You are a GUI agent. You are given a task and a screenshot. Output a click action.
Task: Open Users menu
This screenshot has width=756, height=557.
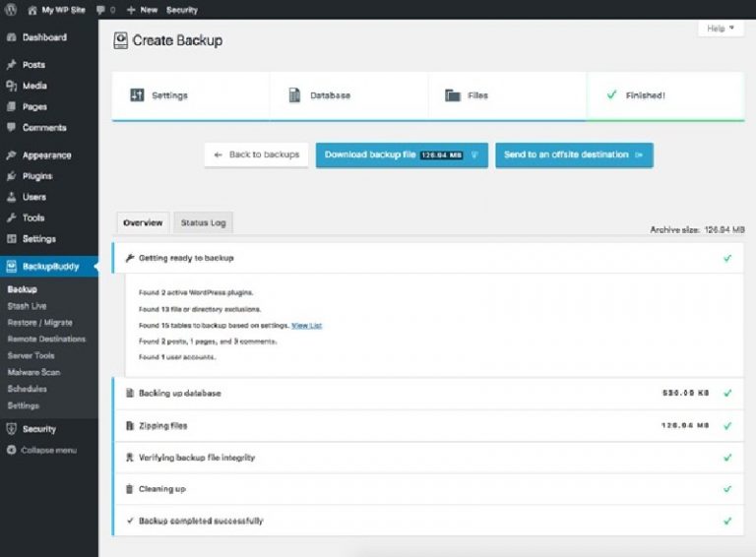49,197
